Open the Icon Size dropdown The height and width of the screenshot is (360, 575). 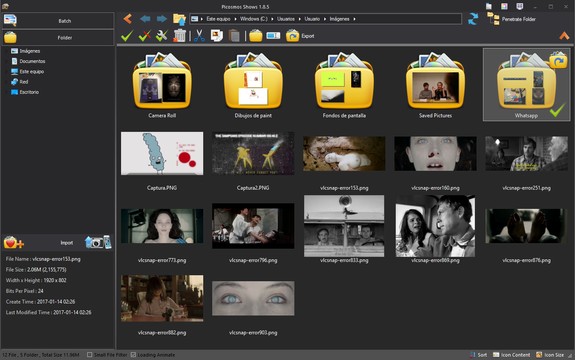click(x=550, y=355)
